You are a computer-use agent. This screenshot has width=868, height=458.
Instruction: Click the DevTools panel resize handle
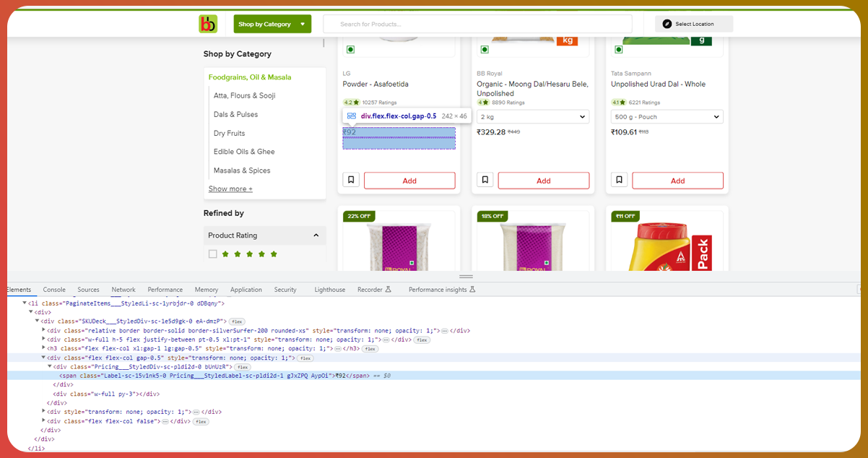point(466,277)
